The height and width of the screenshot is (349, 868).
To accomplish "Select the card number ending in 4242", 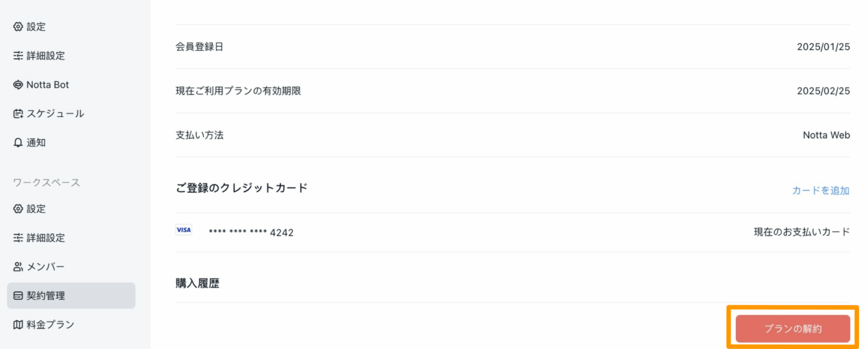I will click(x=251, y=232).
